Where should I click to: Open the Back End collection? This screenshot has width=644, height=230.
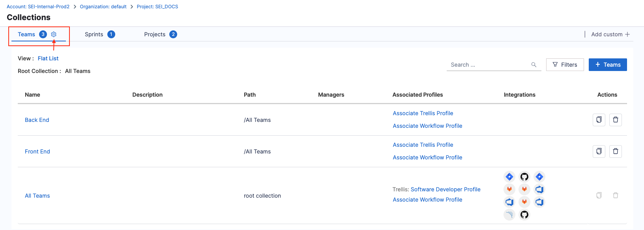coord(37,120)
